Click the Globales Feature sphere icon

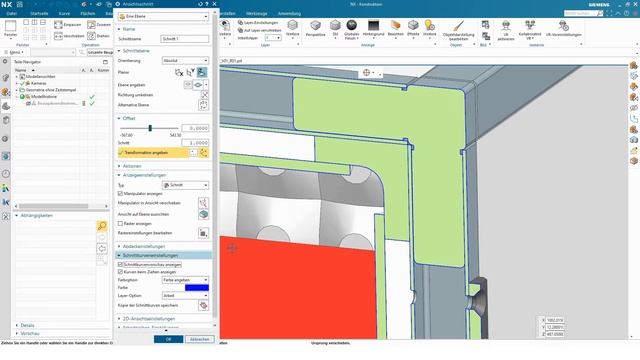click(x=351, y=25)
